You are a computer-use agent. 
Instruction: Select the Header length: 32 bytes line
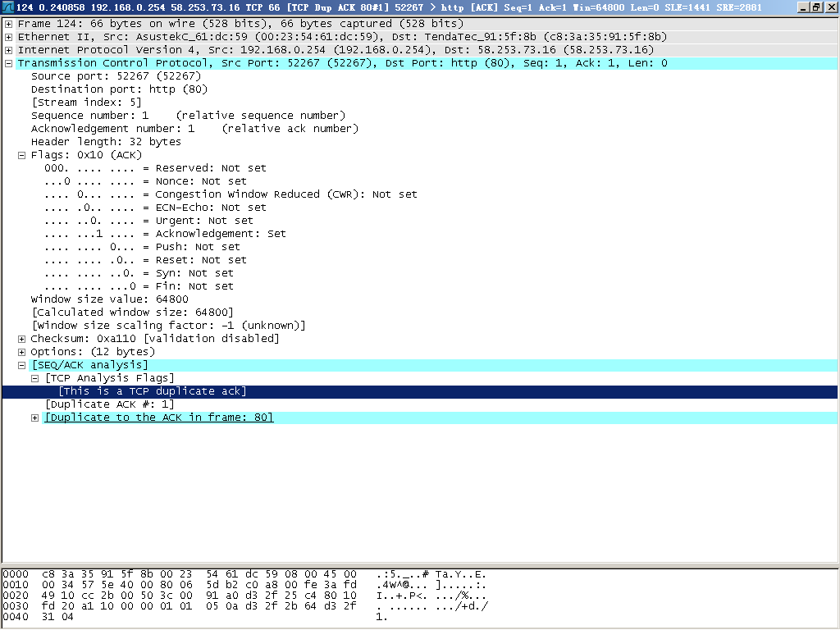click(106, 142)
